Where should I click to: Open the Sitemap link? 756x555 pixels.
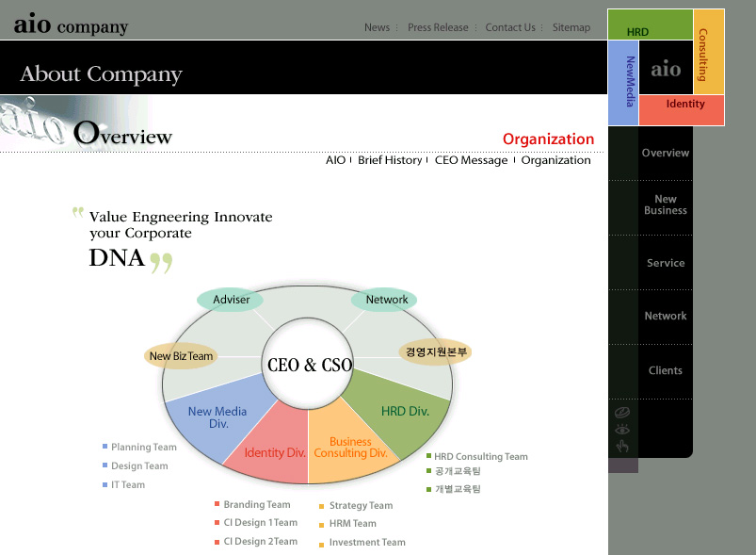coord(571,27)
